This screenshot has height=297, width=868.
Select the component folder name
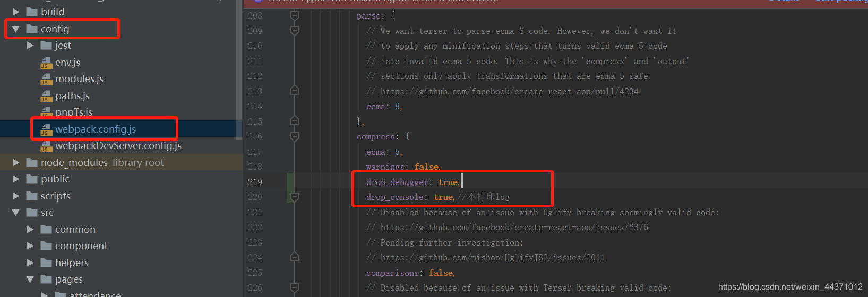tap(81, 246)
